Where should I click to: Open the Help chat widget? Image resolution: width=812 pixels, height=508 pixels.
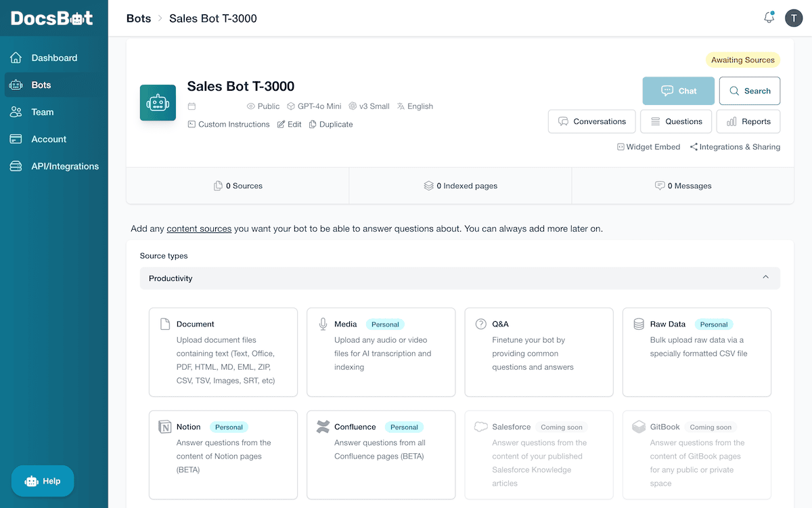coord(43,481)
